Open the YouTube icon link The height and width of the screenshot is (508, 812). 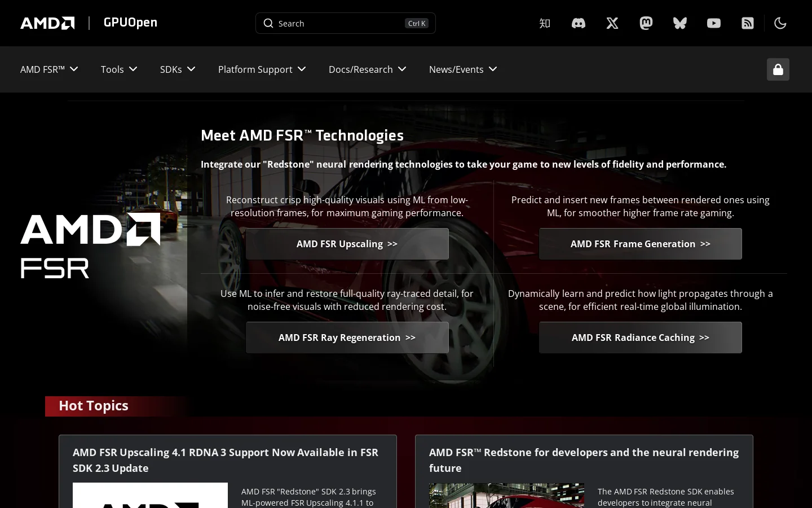point(714,23)
